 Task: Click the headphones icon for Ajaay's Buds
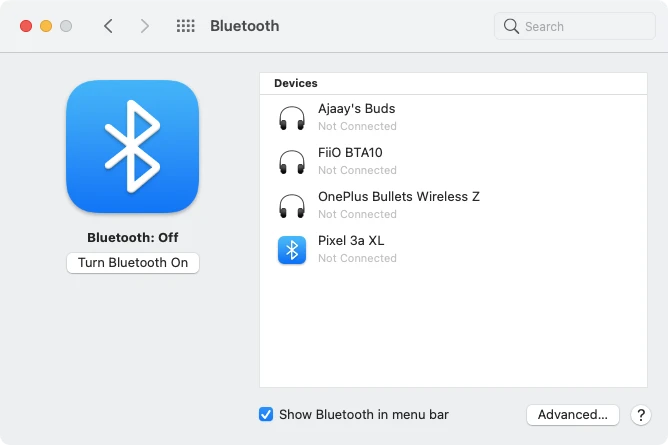(291, 118)
